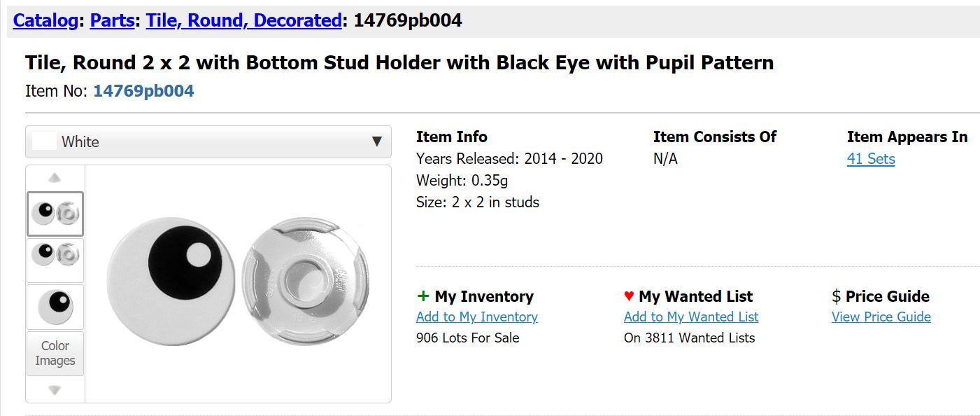Go to the Catalog breadcrumb link
Image resolution: width=980 pixels, height=416 pixels.
pyautogui.click(x=45, y=20)
